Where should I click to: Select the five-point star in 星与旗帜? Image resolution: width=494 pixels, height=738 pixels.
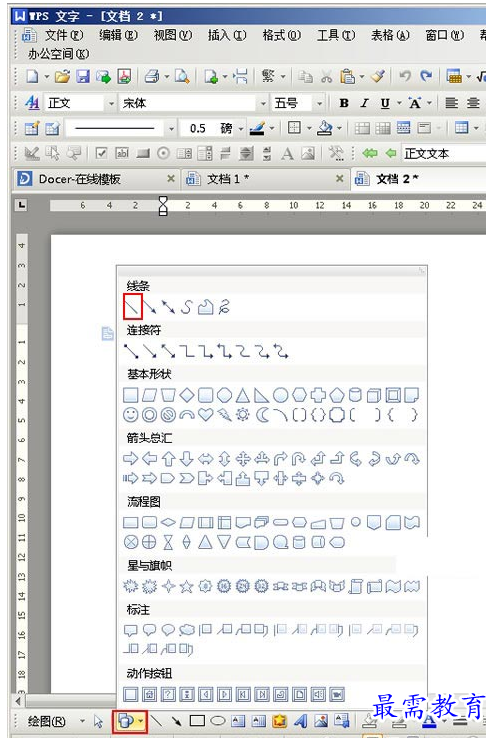point(186,586)
